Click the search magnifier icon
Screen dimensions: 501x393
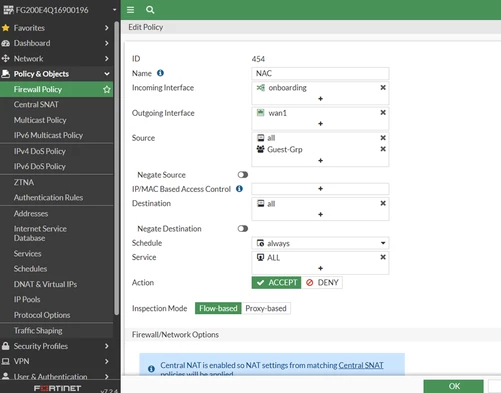pos(150,10)
